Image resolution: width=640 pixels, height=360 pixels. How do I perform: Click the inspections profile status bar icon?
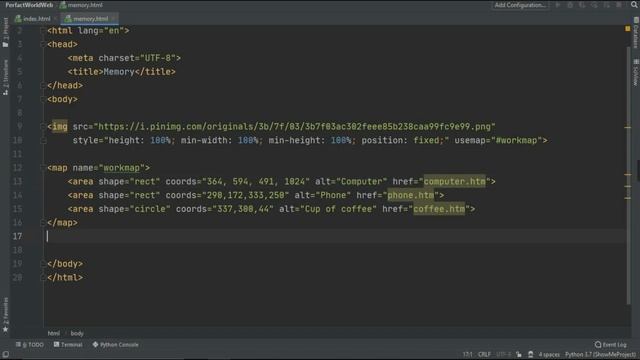tap(531, 354)
